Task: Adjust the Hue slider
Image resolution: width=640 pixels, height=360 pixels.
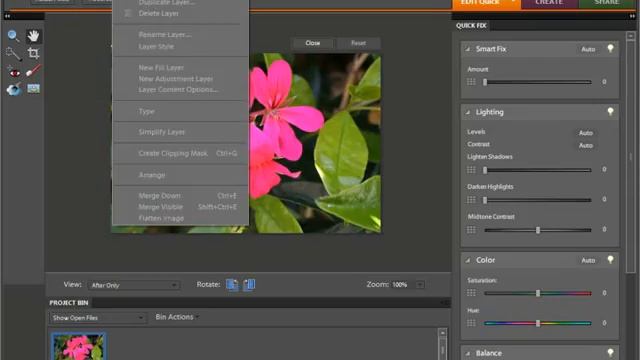Action: click(x=538, y=323)
